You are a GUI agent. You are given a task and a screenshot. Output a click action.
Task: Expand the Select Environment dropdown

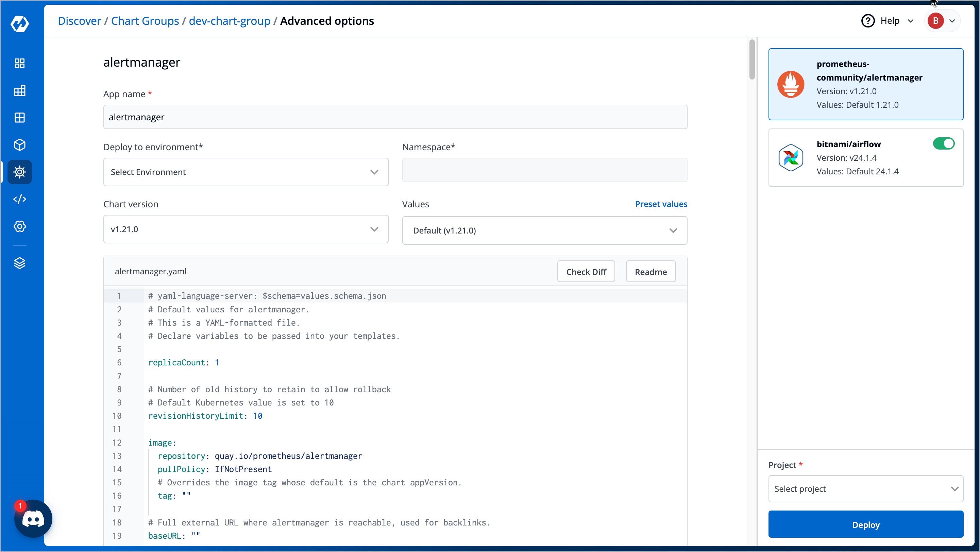pyautogui.click(x=246, y=172)
